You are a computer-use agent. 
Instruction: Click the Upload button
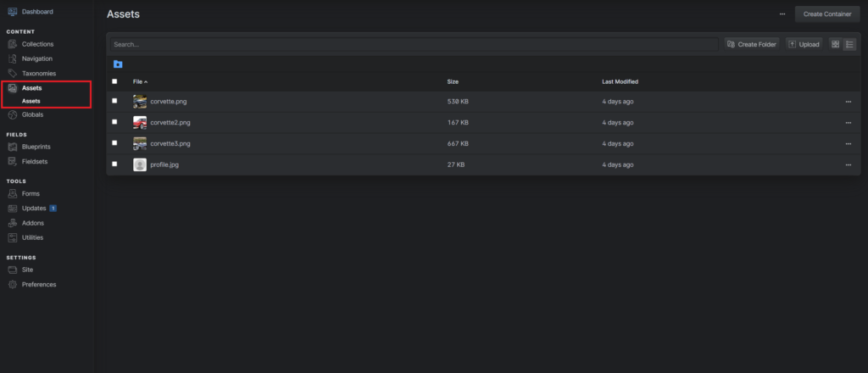coord(804,44)
